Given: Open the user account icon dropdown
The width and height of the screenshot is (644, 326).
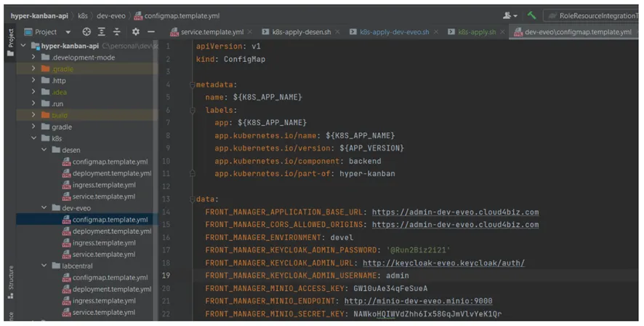Looking at the screenshot, I should (510, 15).
